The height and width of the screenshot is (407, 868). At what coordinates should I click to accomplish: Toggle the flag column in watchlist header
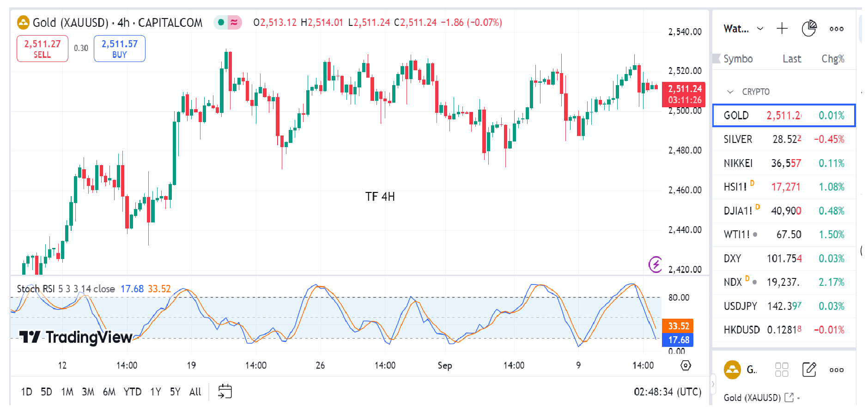716,59
